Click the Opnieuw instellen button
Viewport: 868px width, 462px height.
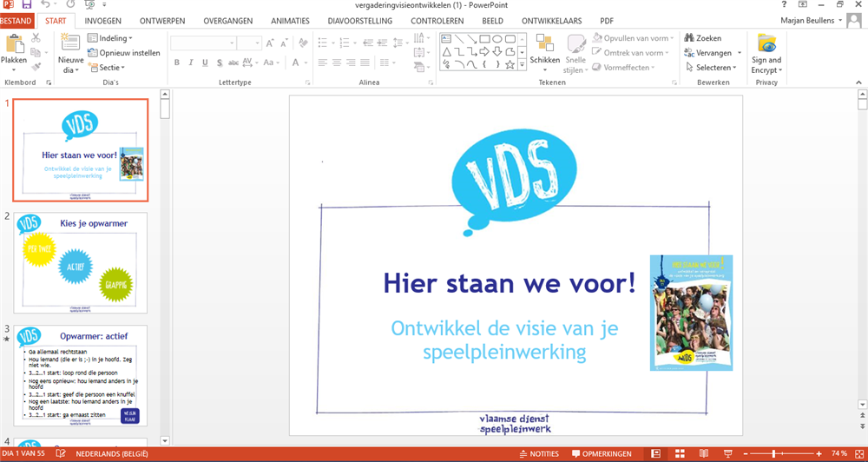[124, 53]
